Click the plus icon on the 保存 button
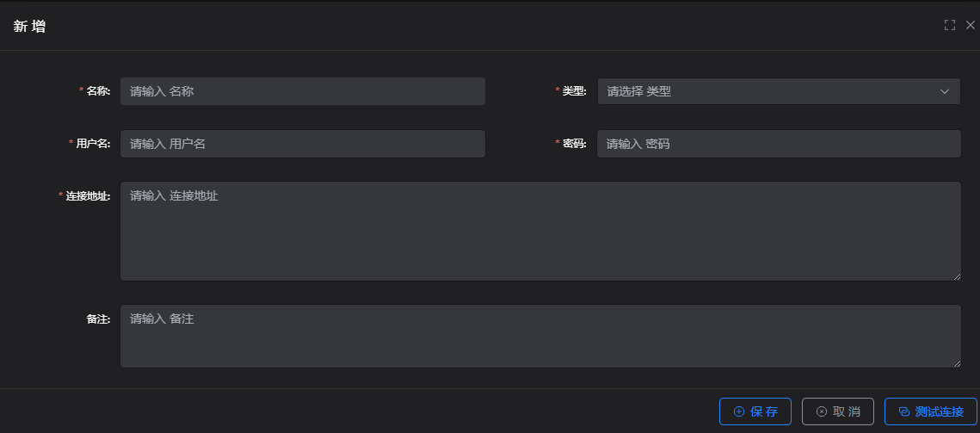The width and height of the screenshot is (980, 433). 738,411
